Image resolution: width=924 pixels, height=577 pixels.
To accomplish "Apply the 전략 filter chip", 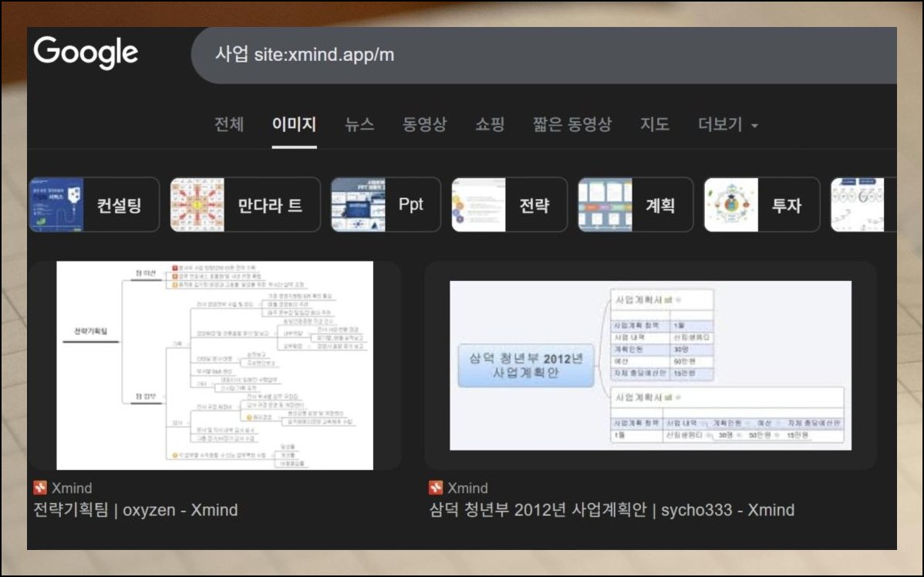I will click(510, 204).
